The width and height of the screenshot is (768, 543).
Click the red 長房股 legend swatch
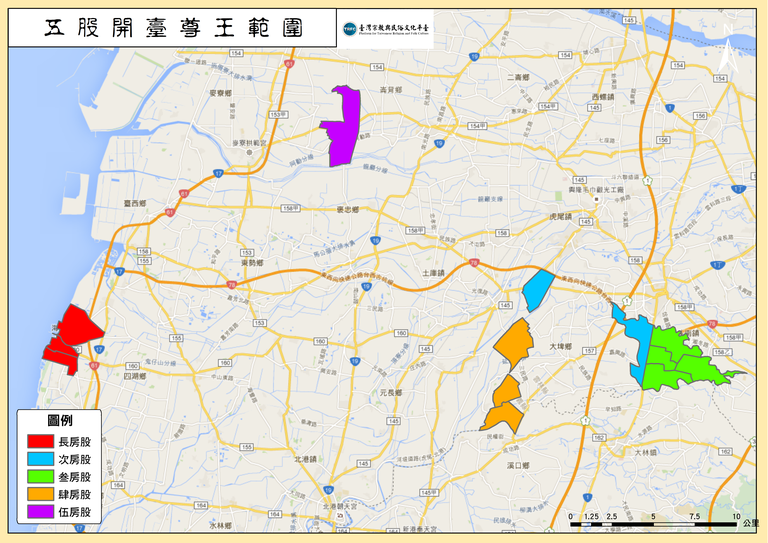coord(40,441)
